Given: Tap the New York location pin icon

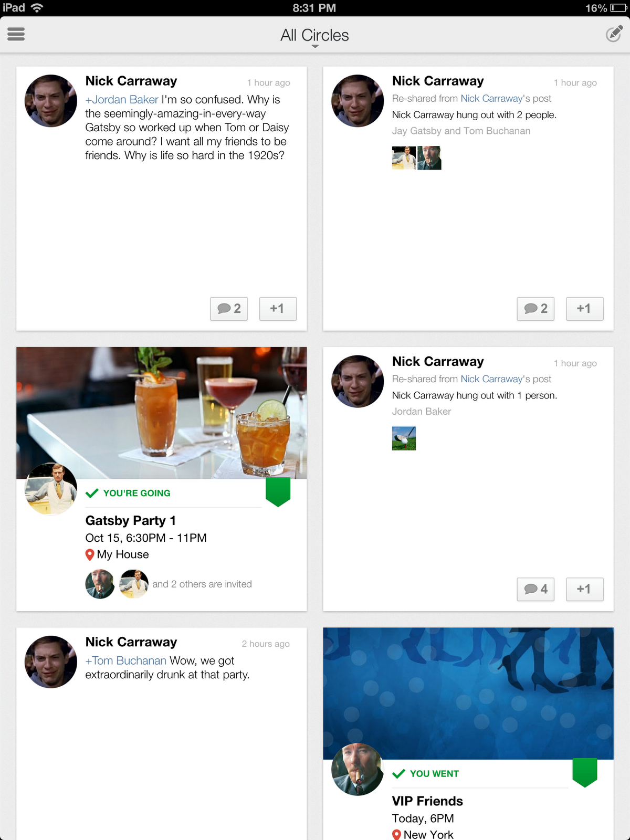Looking at the screenshot, I should [x=396, y=834].
